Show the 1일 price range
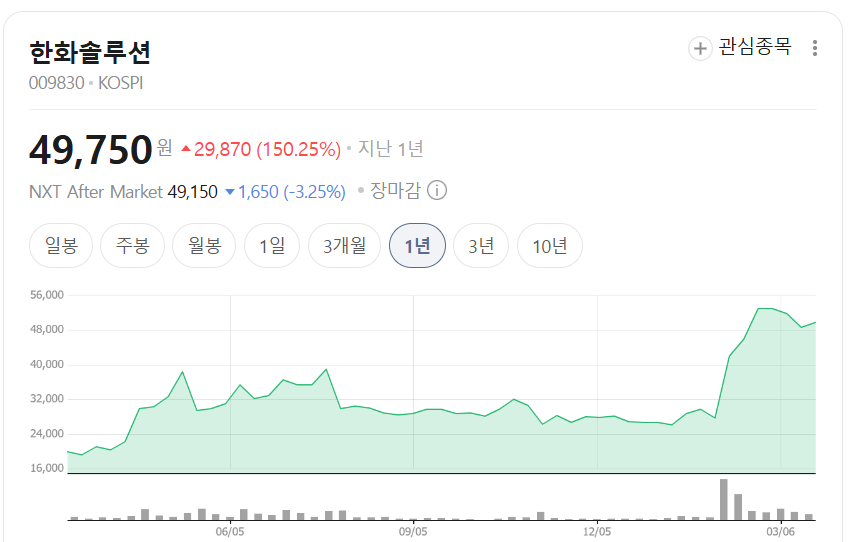Viewport: 849px width, 542px height. (x=272, y=246)
